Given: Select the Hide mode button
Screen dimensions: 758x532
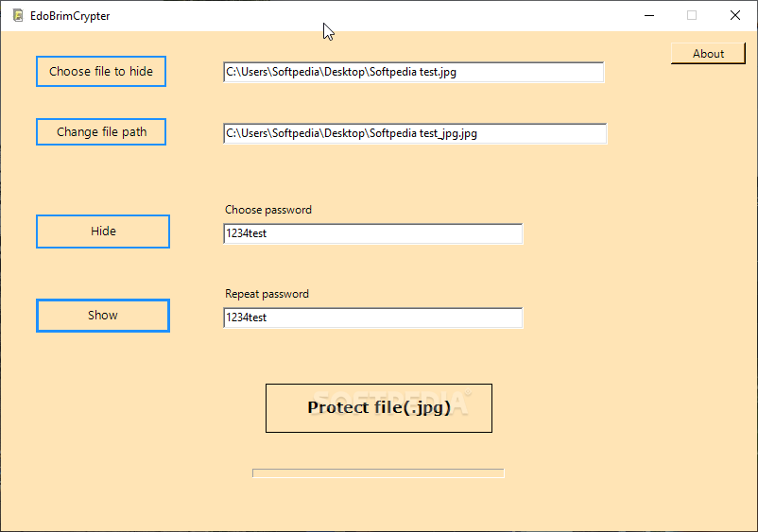Looking at the screenshot, I should 103,232.
